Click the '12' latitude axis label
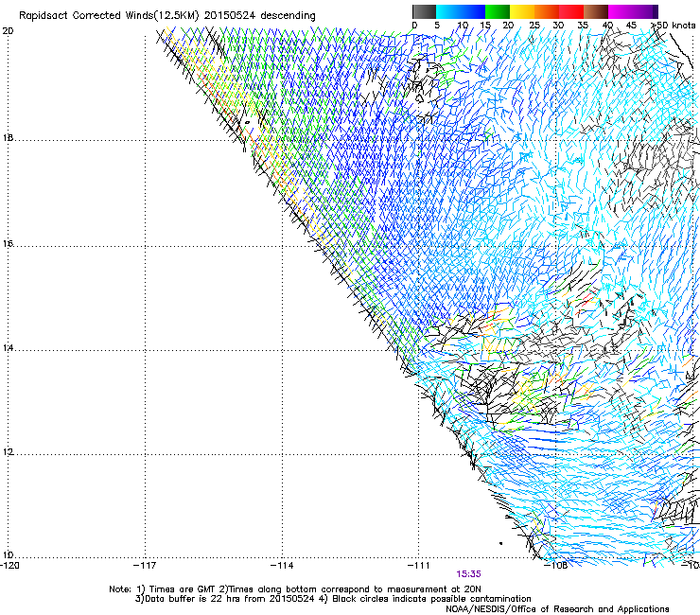This screenshot has width=700, height=615. pos(8,452)
